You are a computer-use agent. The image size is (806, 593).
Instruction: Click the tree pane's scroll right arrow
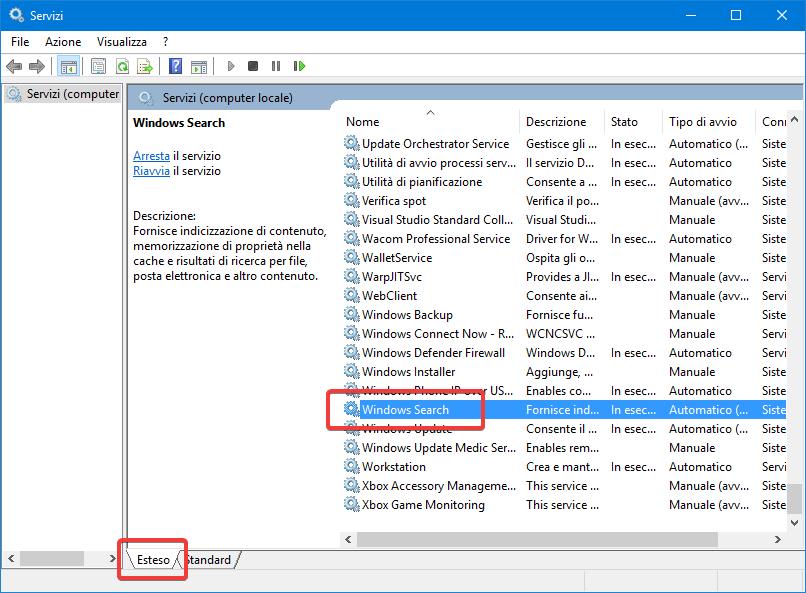pyautogui.click(x=113, y=558)
